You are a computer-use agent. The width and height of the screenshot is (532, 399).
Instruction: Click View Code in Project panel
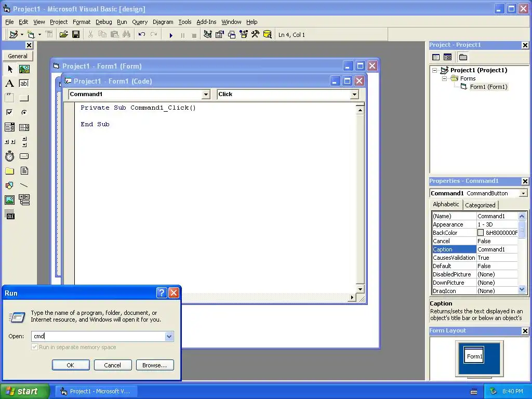(x=436, y=57)
